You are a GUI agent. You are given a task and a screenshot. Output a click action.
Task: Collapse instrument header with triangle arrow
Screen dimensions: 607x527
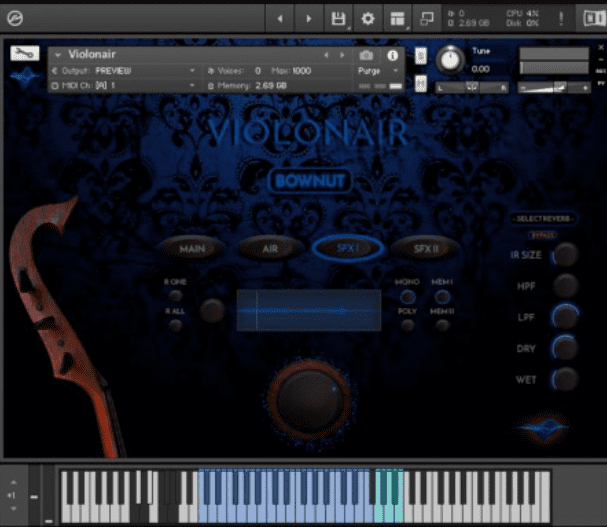click(x=58, y=55)
